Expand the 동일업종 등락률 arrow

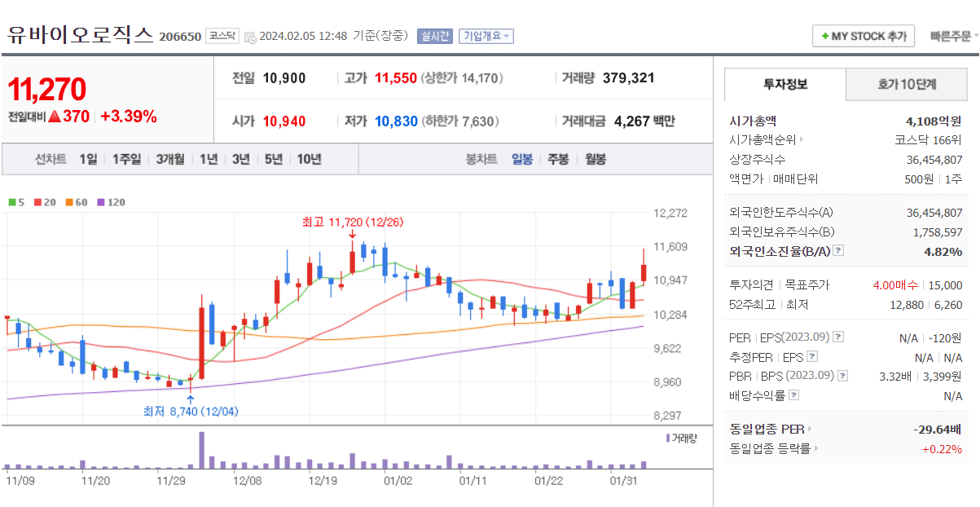click(816, 448)
